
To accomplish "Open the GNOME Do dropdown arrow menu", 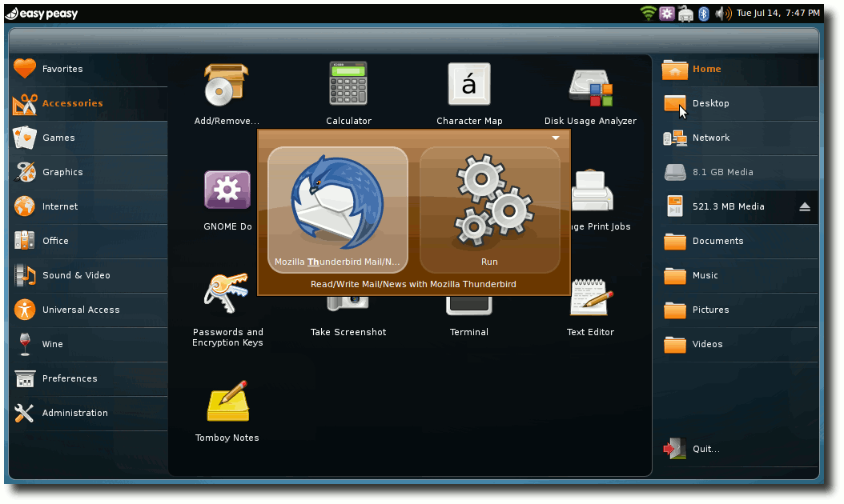I will 556,138.
